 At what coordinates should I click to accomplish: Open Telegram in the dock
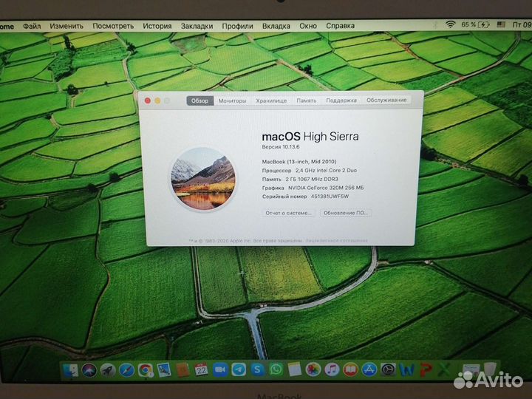point(239,370)
